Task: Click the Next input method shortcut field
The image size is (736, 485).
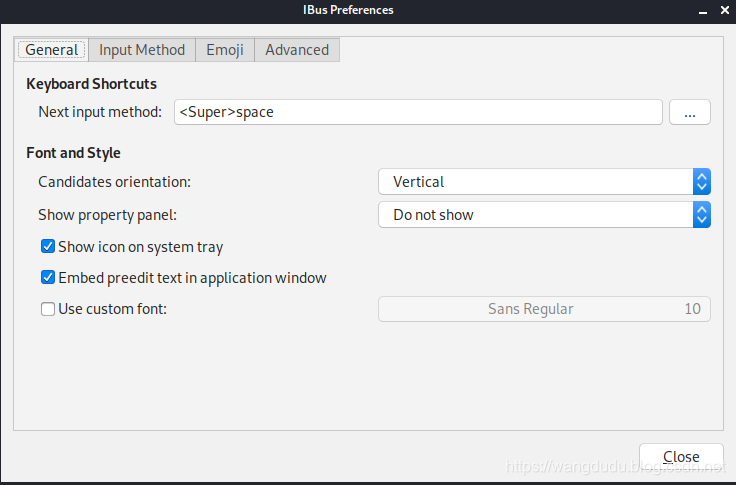Action: point(418,112)
